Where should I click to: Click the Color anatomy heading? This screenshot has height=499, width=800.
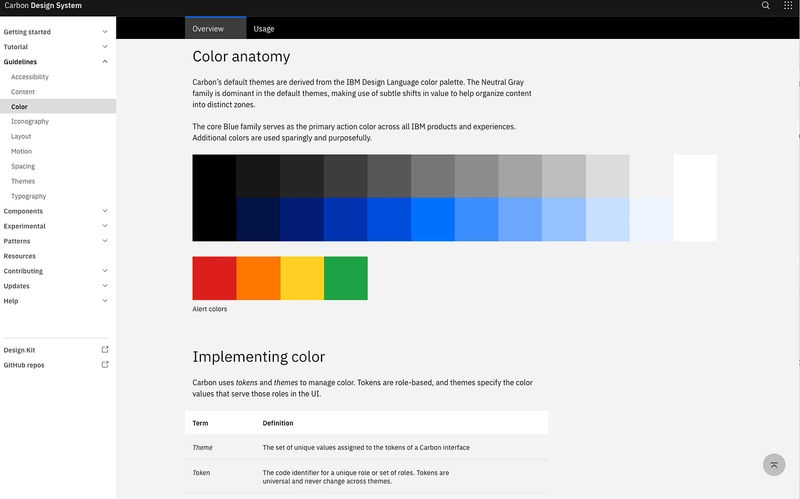coord(241,56)
